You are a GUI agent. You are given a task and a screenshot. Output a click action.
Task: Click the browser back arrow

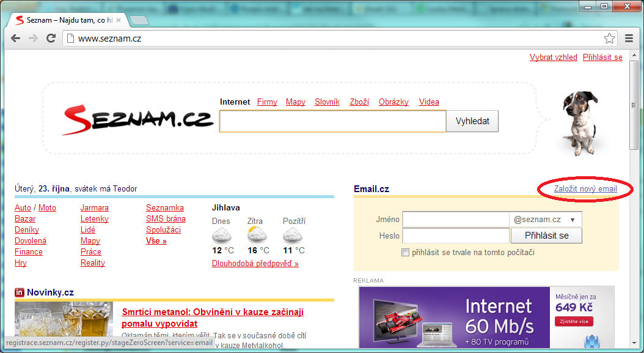tap(16, 39)
